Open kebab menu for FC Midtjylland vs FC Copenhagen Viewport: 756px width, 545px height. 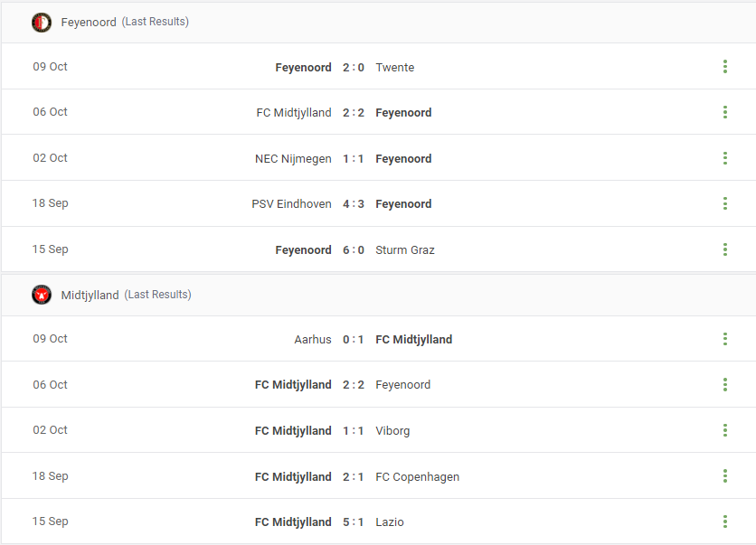[x=724, y=476]
